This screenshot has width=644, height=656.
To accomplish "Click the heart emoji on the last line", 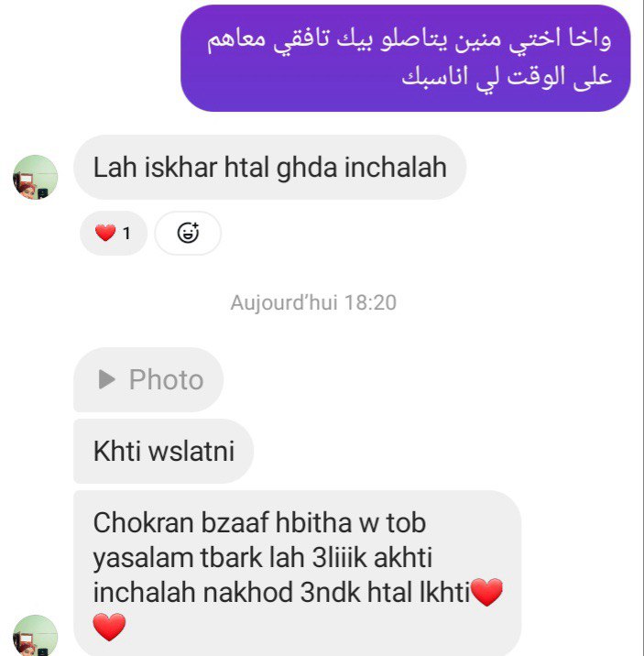I will (109, 627).
